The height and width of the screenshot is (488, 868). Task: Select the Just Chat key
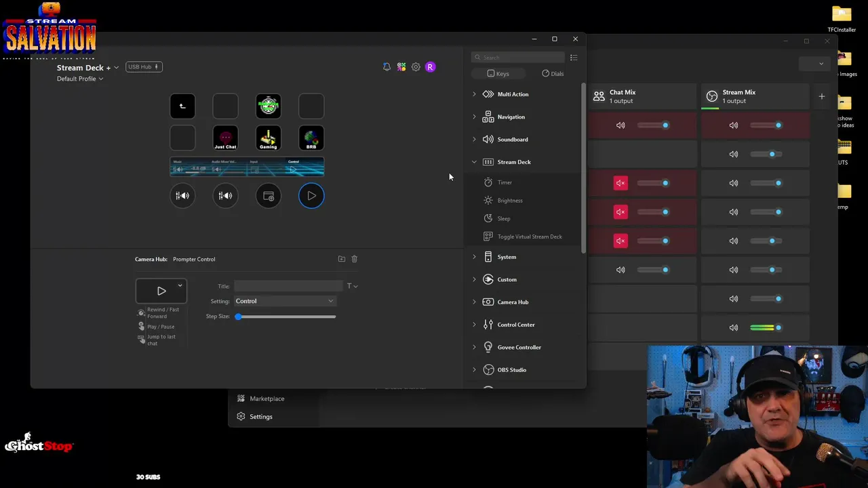click(x=225, y=138)
